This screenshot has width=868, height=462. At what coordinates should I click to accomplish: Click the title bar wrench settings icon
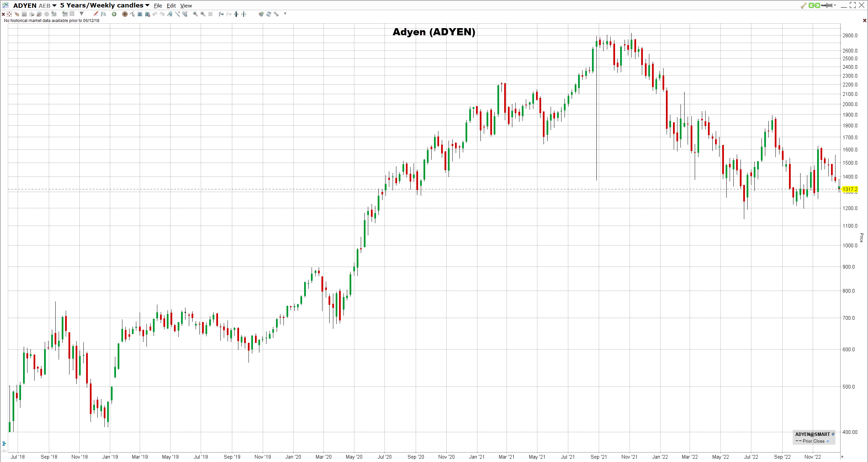coord(803,5)
